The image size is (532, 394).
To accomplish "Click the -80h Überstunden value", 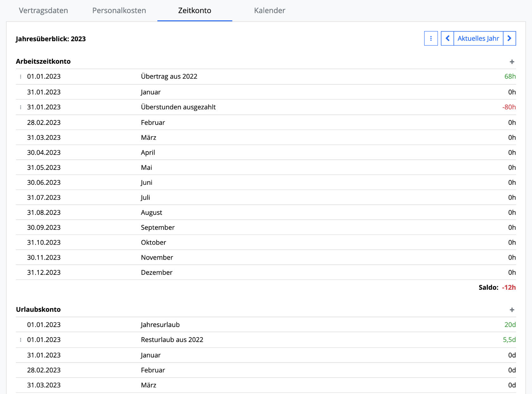I will click(509, 107).
